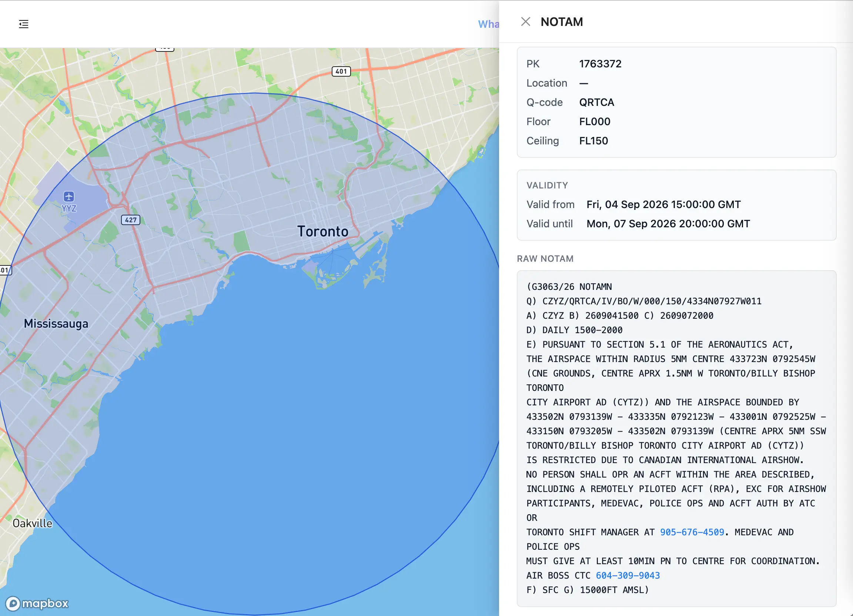Viewport: 853px width, 616px height.
Task: Select the D) DAILY 1500-2000 line
Action: 574,330
